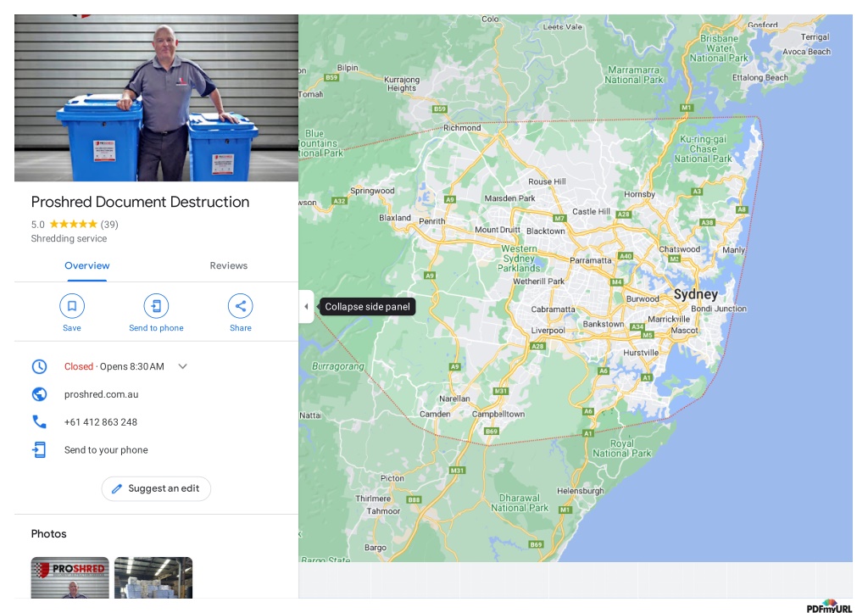Image resolution: width=868 pixels, height=613 pixels.
Task: Share this business listing
Action: click(240, 306)
